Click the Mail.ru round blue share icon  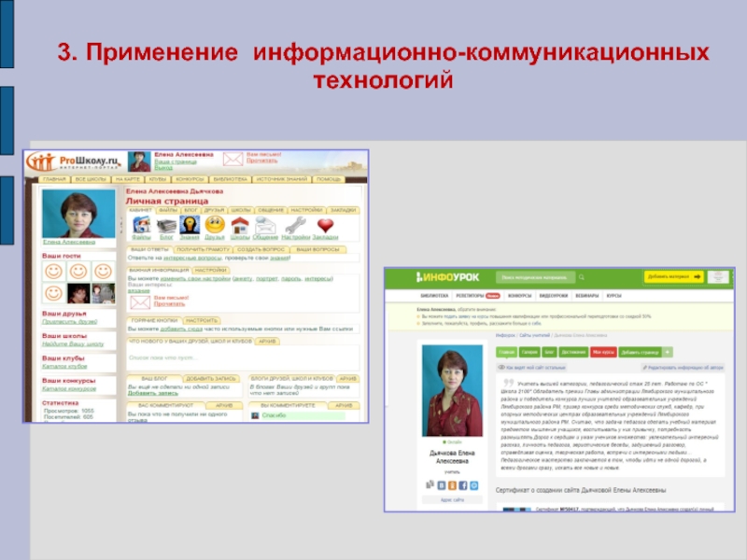pos(474,485)
